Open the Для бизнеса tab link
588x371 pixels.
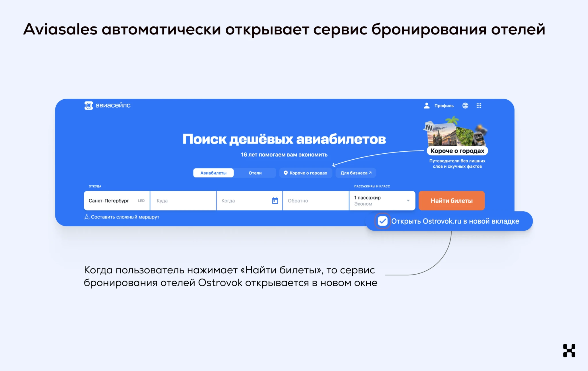(356, 173)
